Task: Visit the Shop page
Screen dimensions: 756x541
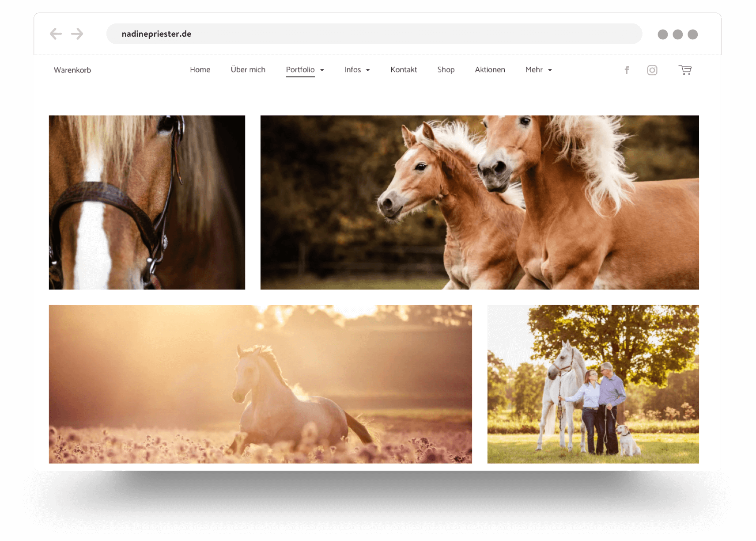Action: pos(446,69)
